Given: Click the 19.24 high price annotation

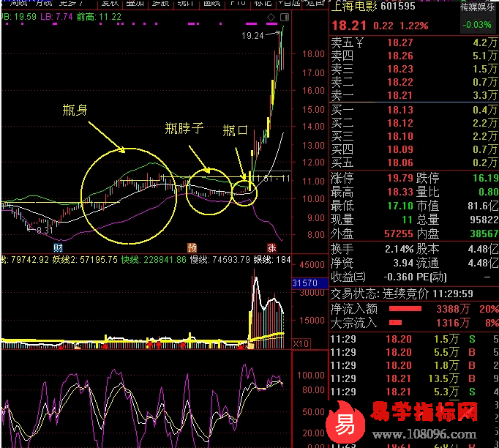Looking at the screenshot, I should pos(252,36).
